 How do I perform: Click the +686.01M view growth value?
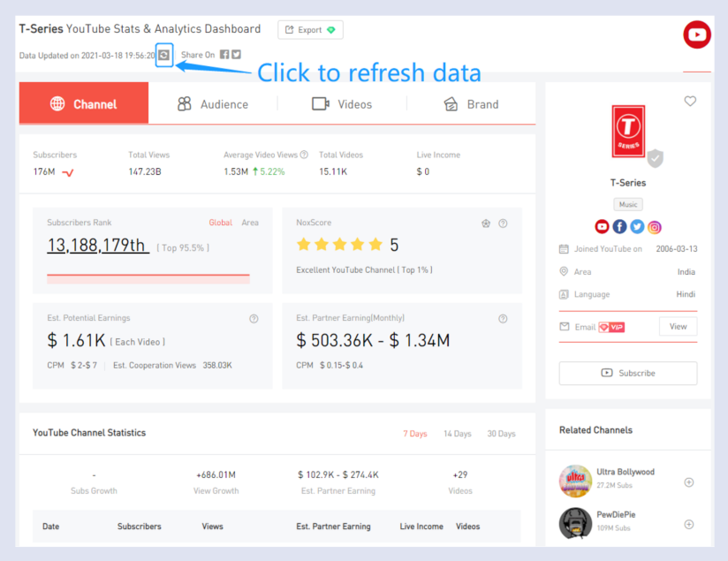[216, 474]
